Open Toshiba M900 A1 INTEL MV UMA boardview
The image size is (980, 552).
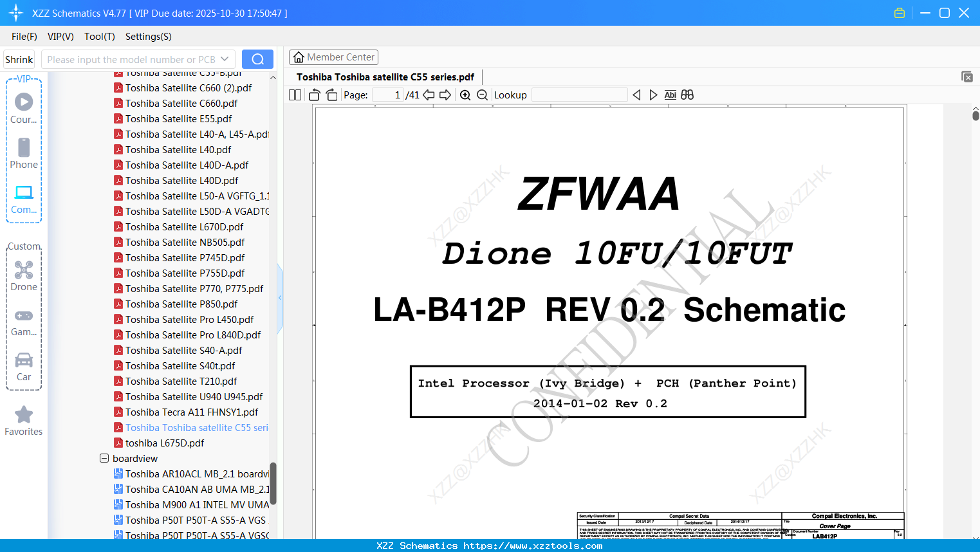coord(191,505)
